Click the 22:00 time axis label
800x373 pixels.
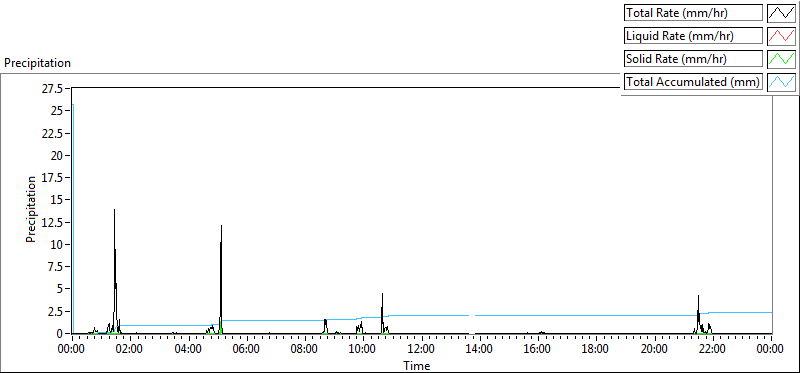click(712, 350)
